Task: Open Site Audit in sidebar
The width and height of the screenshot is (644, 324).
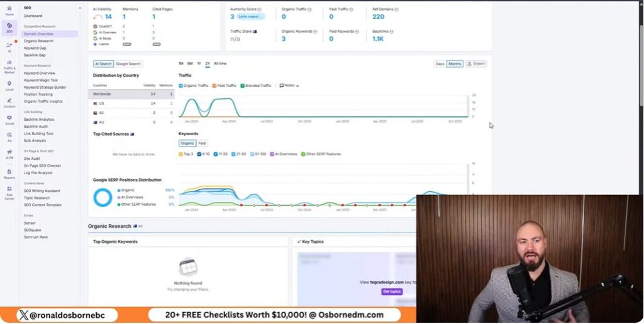Action: tap(32, 159)
